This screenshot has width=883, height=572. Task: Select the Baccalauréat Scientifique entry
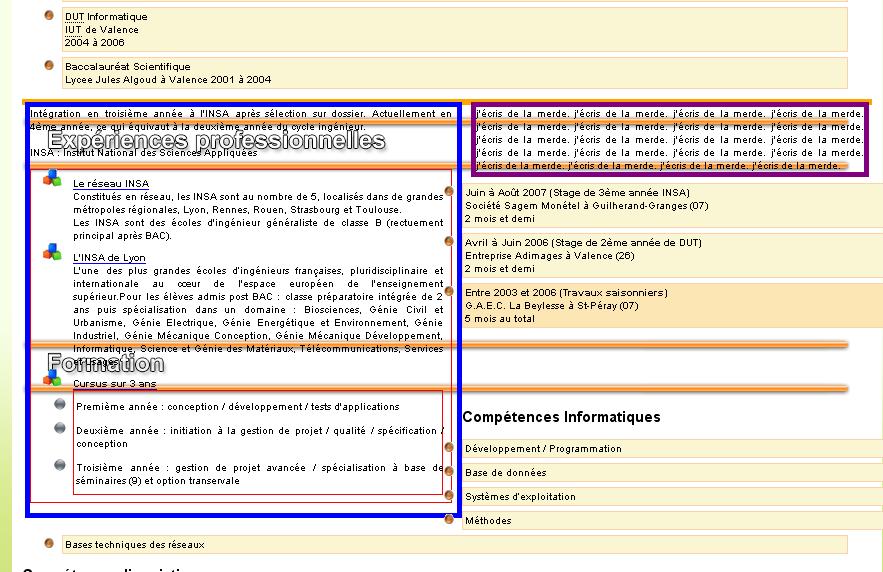coord(128,66)
